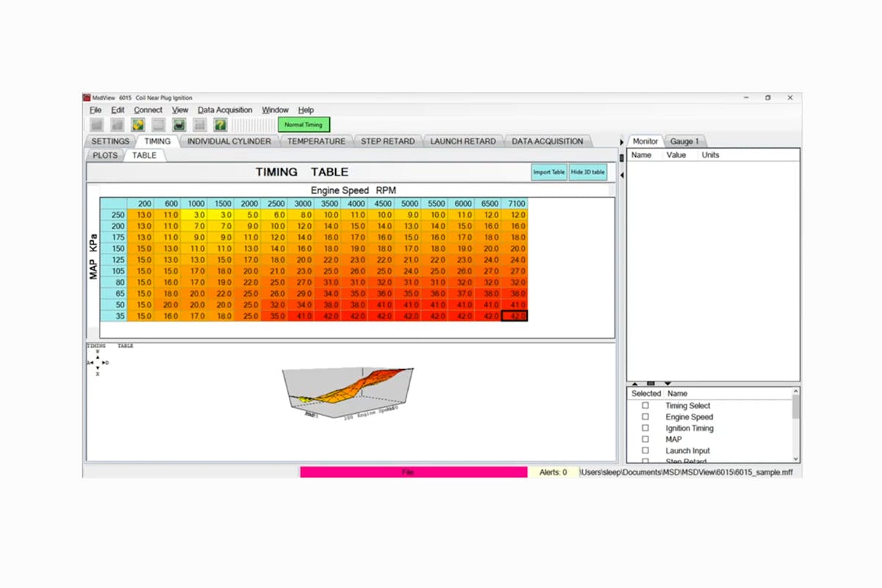Screen dimensions: 882x588
Task: Click the second grayed-out toolbar icon
Action: (117, 125)
